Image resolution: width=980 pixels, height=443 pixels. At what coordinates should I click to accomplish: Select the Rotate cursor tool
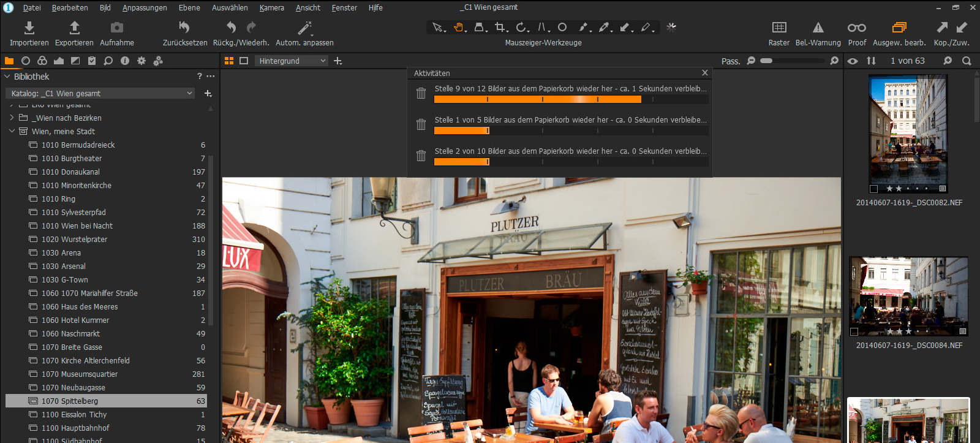(x=520, y=27)
